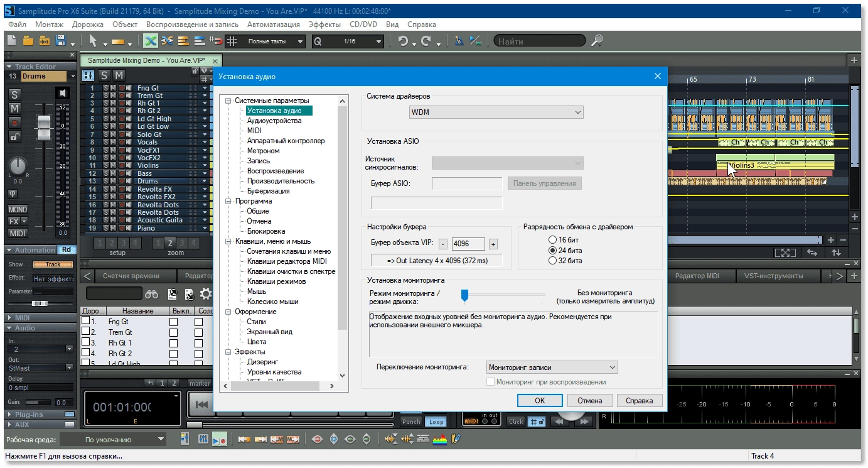
Task: Mute track 12 Bass
Action: point(113,173)
